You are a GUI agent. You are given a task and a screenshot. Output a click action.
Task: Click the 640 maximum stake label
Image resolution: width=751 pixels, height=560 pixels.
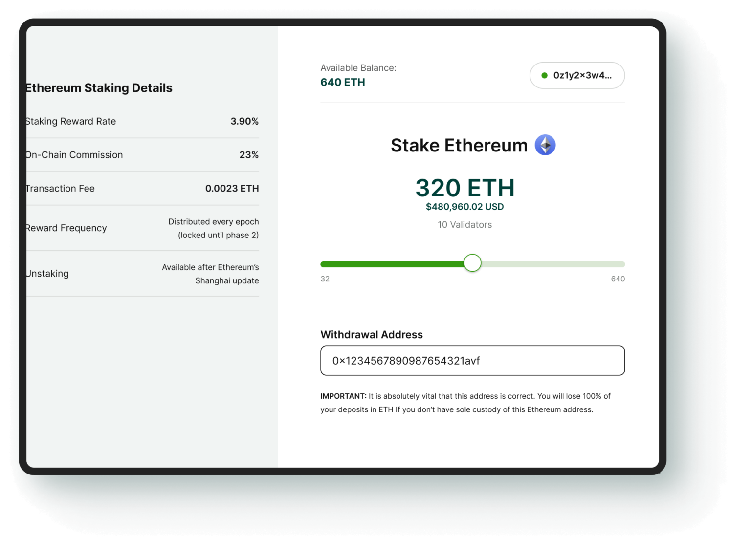[x=618, y=279]
